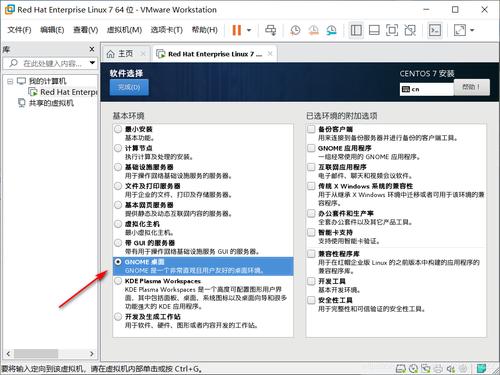Click the unity mode toolbar icon

pyautogui.click(x=410, y=30)
